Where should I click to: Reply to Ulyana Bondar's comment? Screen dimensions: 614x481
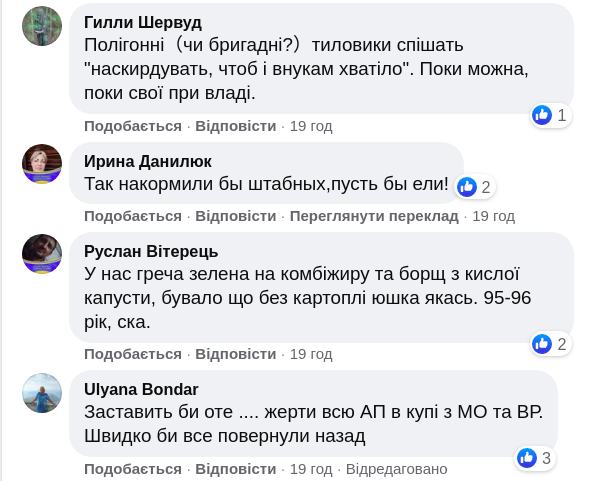click(235, 469)
